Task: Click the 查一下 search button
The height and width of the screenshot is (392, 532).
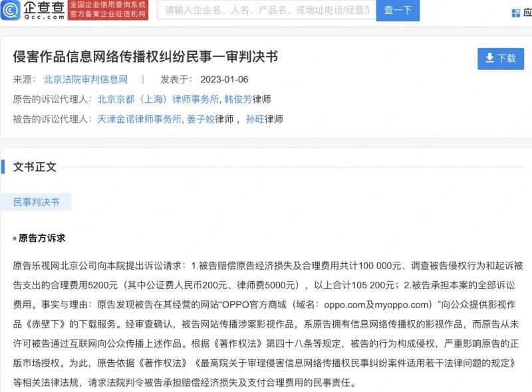Action: point(398,10)
